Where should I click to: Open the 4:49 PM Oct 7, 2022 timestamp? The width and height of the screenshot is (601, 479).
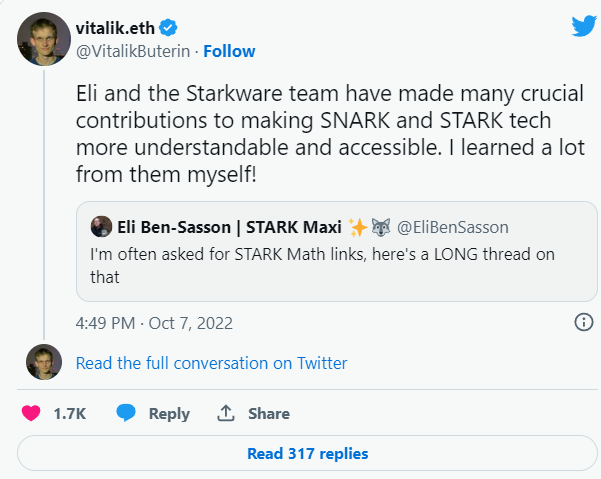153,322
